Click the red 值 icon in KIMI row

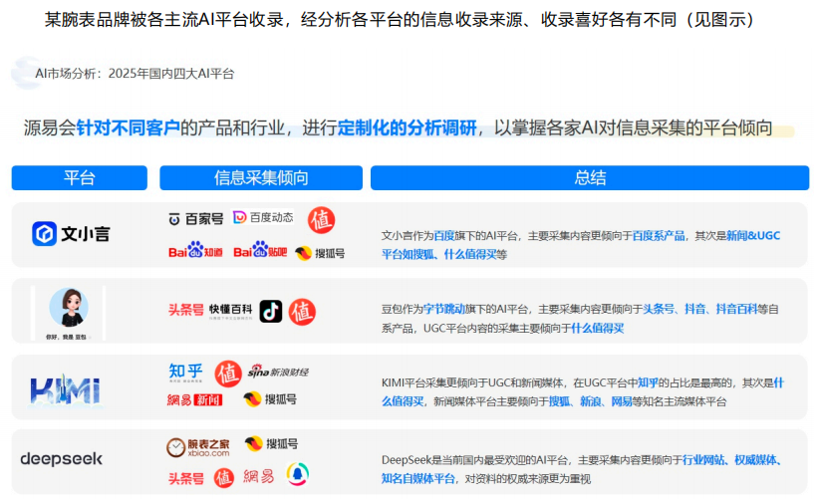click(x=228, y=374)
